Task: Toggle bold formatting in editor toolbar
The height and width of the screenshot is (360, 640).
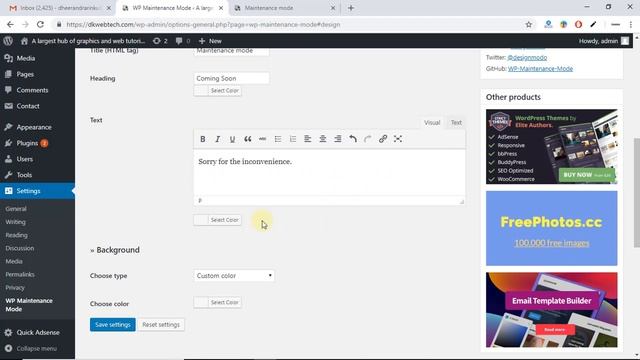Action: 202,139
